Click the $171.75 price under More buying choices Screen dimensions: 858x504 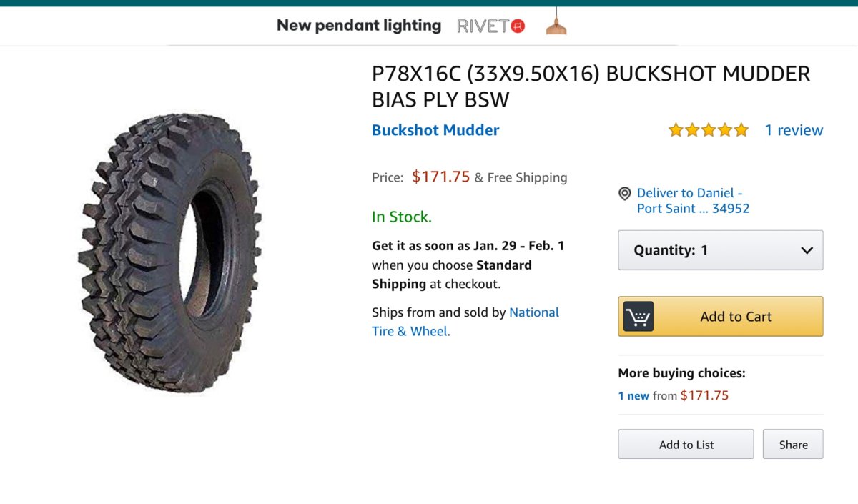(x=704, y=395)
